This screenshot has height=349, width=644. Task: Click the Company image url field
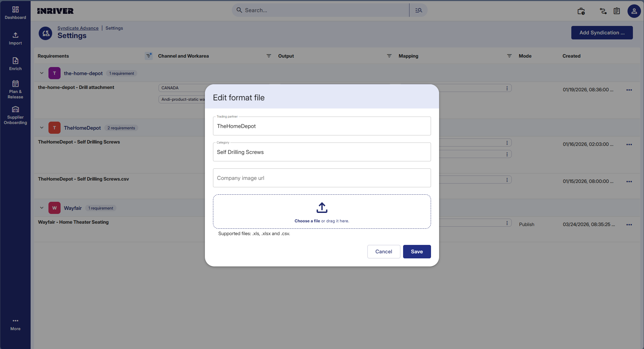pyautogui.click(x=322, y=178)
